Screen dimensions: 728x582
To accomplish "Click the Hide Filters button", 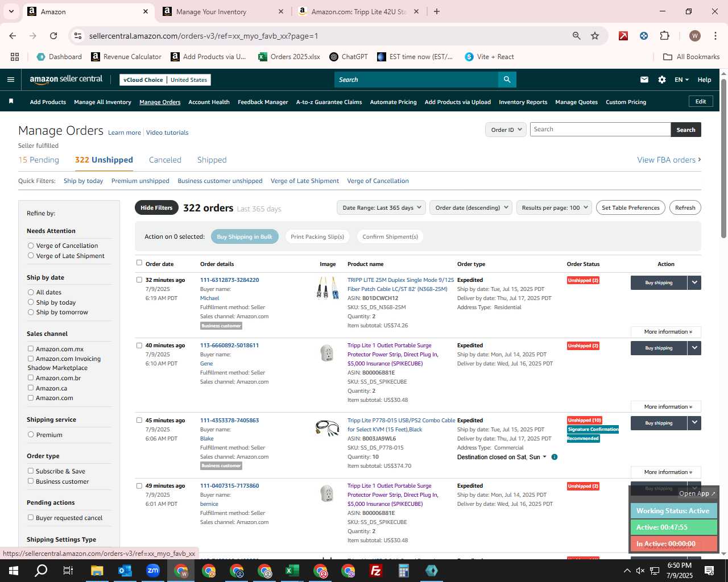I will pos(156,207).
